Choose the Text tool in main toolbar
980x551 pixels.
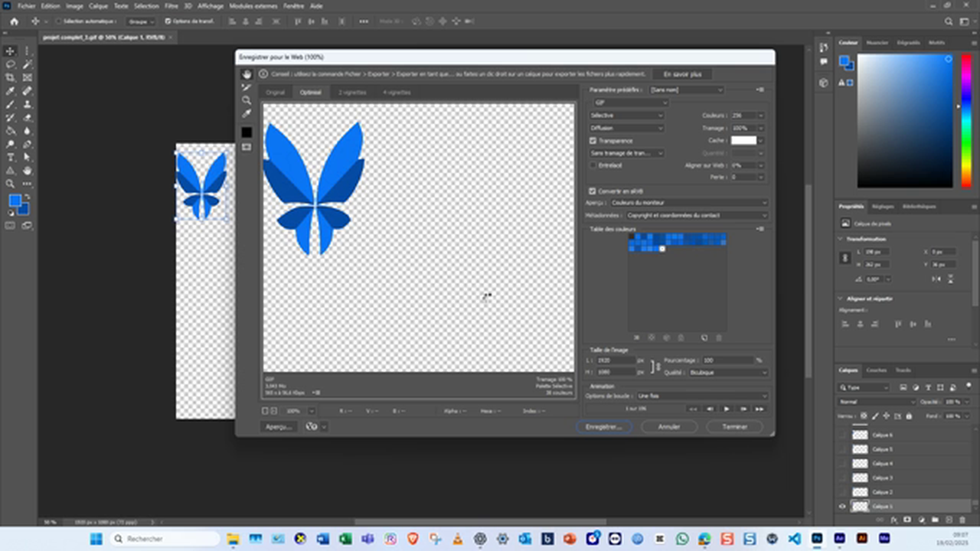point(11,157)
